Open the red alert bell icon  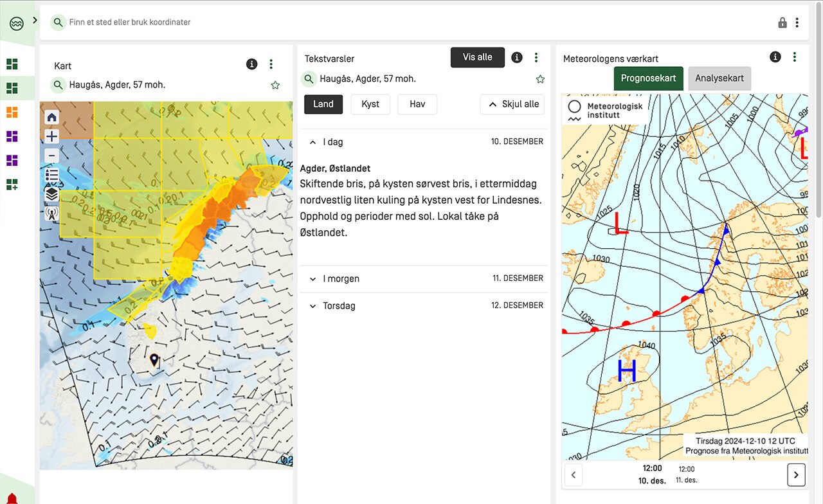(x=12, y=498)
